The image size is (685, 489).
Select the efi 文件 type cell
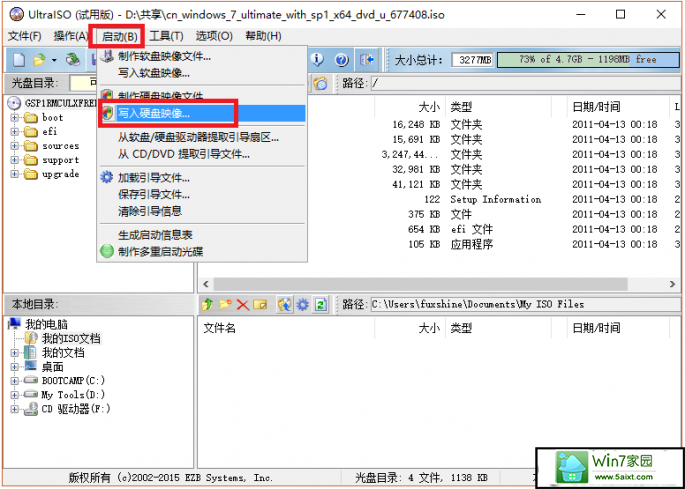(471, 229)
